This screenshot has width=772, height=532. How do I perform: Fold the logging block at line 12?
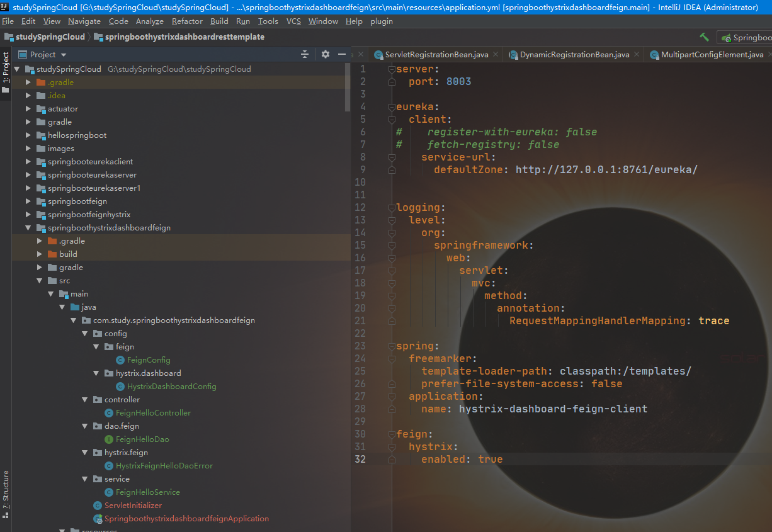tap(392, 208)
